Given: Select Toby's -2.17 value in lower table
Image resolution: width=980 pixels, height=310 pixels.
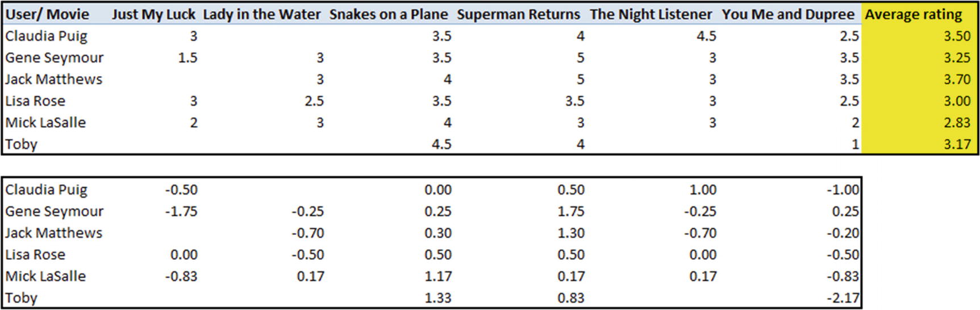Looking at the screenshot, I should pyautogui.click(x=843, y=297).
